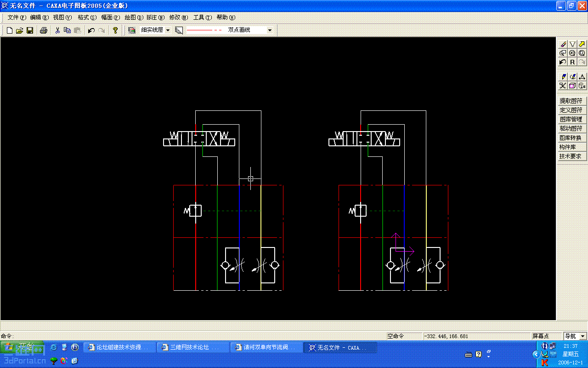Open the 绘图 menu
Image resolution: width=588 pixels, height=368 pixels.
click(x=134, y=17)
